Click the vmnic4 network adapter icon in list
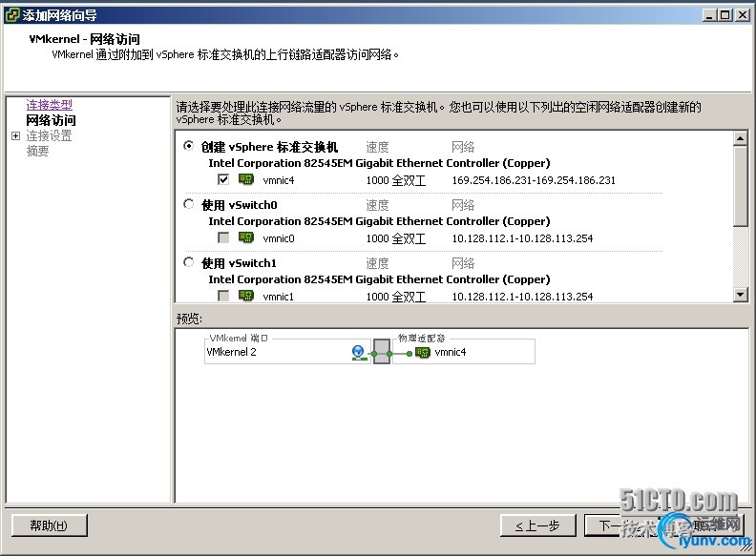This screenshot has width=756, height=556. pyautogui.click(x=246, y=179)
